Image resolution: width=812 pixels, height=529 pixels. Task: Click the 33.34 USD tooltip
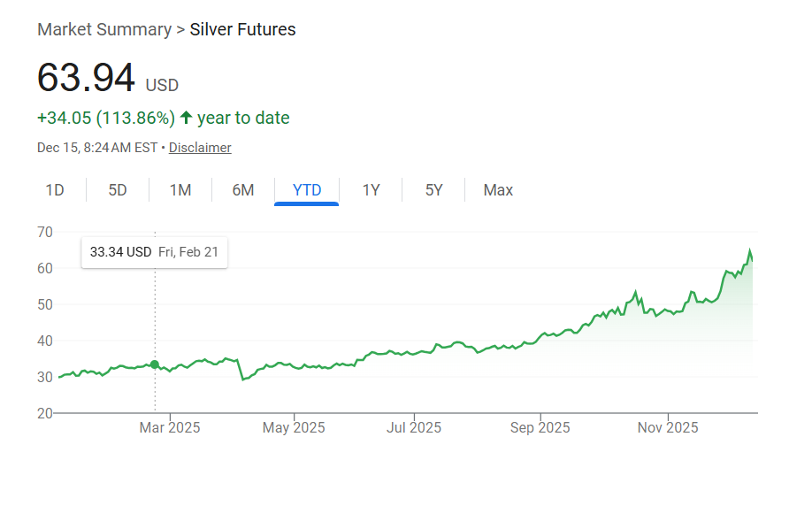pyautogui.click(x=154, y=252)
